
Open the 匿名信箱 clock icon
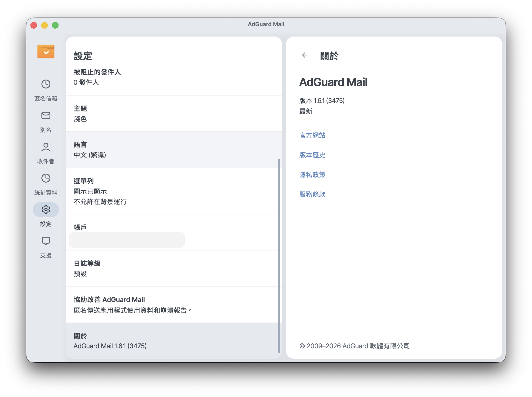(46, 84)
